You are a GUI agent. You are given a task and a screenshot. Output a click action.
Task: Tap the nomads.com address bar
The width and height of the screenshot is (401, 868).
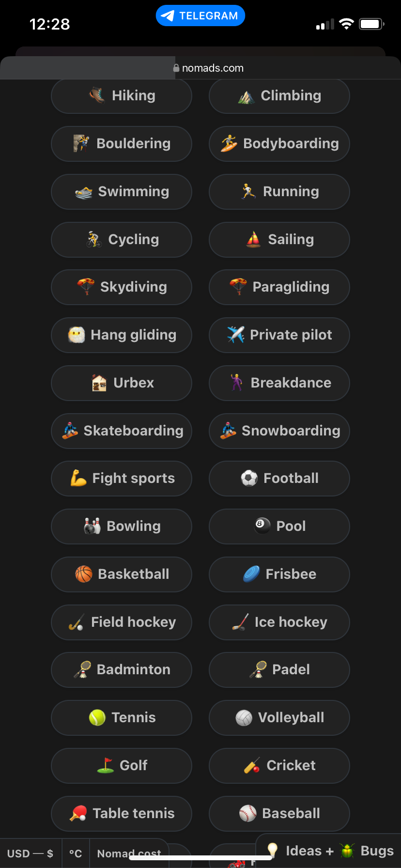pos(208,68)
